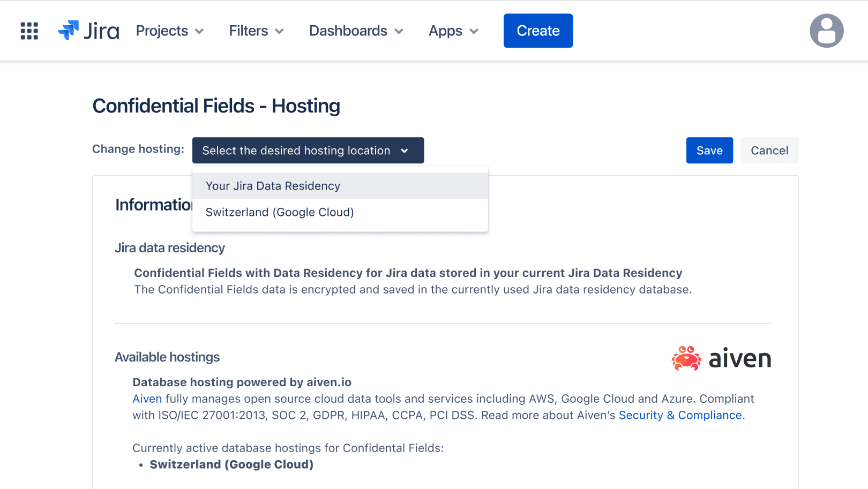Open the Atlassian app switcher grid
Screen dimensions: 868x489
pos(29,31)
